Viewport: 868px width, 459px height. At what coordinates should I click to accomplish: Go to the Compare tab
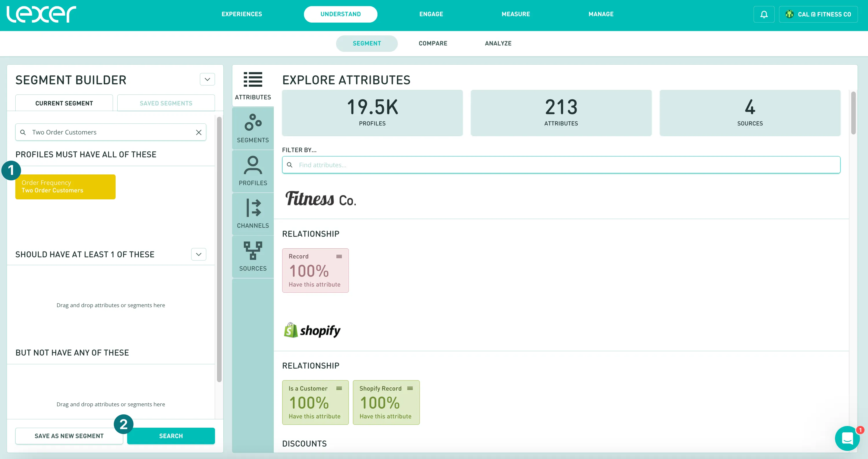click(433, 43)
